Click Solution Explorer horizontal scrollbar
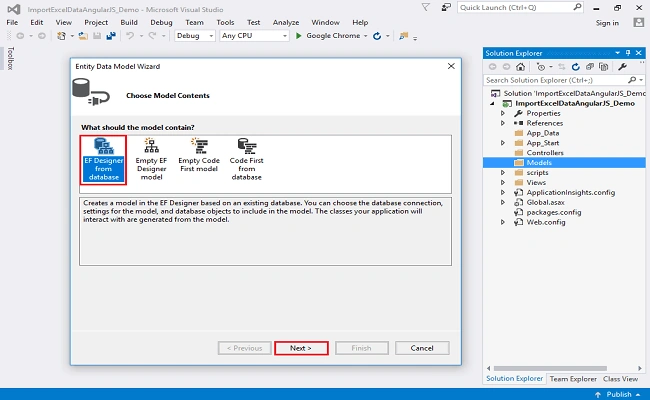Image resolution: width=650 pixels, height=400 pixels. point(550,368)
